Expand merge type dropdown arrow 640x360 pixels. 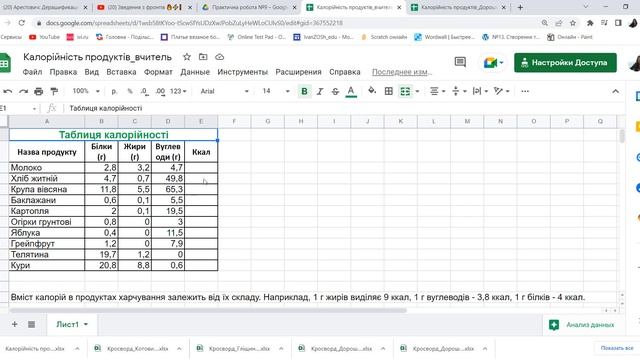tap(417, 91)
